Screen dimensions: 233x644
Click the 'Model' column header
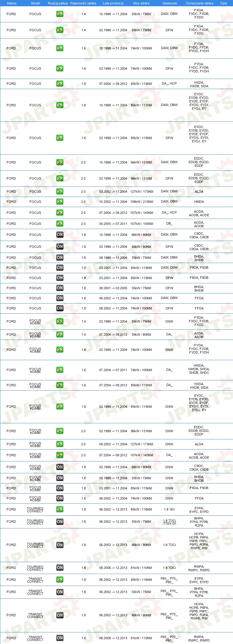click(35, 3)
